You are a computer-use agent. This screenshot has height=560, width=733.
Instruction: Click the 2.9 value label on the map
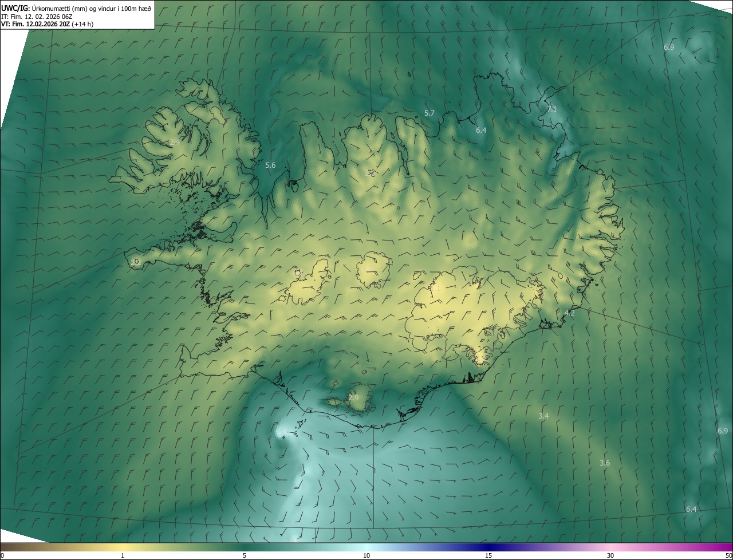point(353,397)
